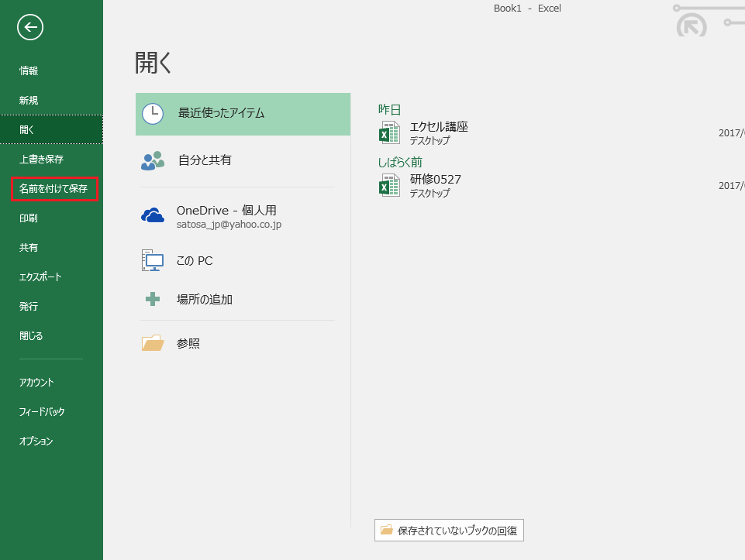Screen dimensions: 745x560
Task: Click the OneDrive cloud icon
Action: tap(153, 215)
